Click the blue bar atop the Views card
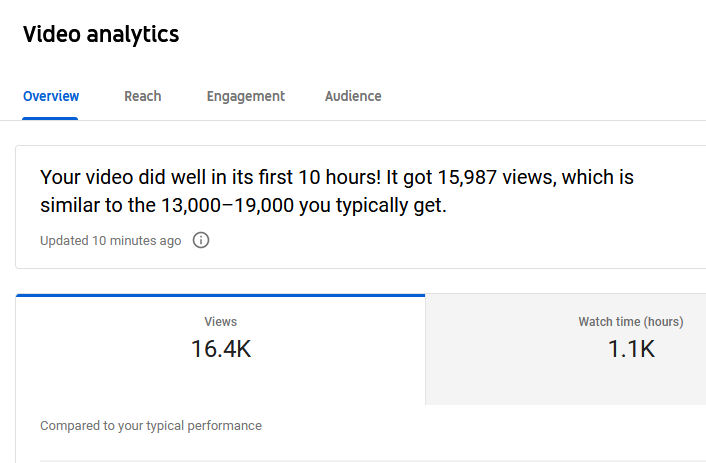This screenshot has width=706, height=463. click(220, 295)
